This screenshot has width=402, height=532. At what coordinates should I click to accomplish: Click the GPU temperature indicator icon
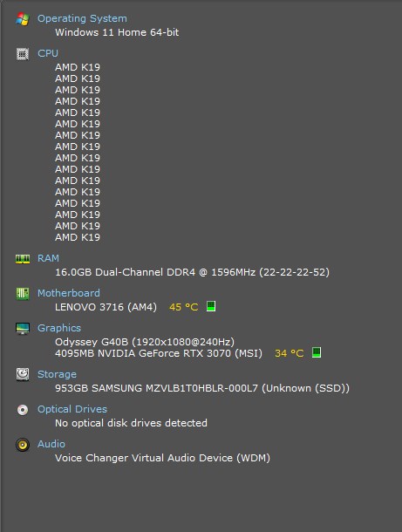[x=317, y=352]
